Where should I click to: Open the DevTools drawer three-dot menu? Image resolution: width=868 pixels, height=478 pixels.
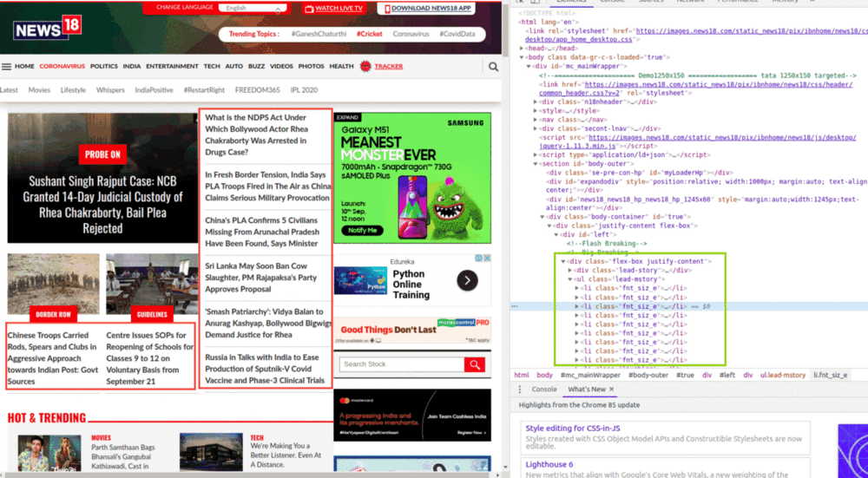[520, 390]
